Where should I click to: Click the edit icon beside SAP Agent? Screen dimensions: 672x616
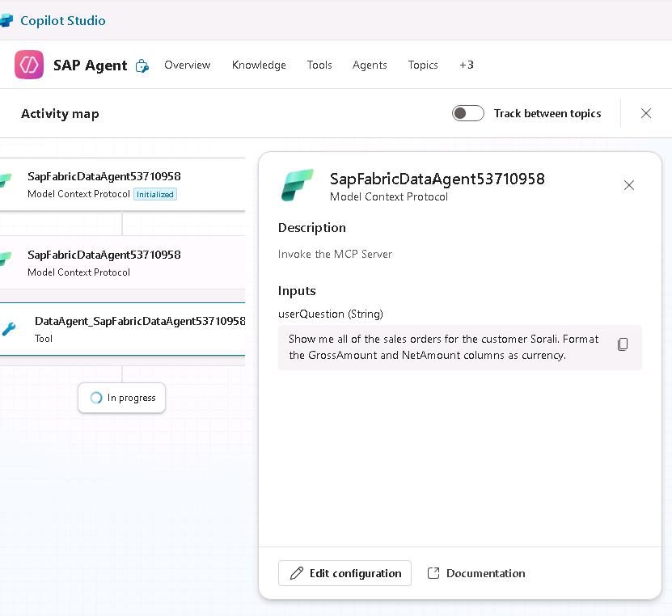[142, 65]
